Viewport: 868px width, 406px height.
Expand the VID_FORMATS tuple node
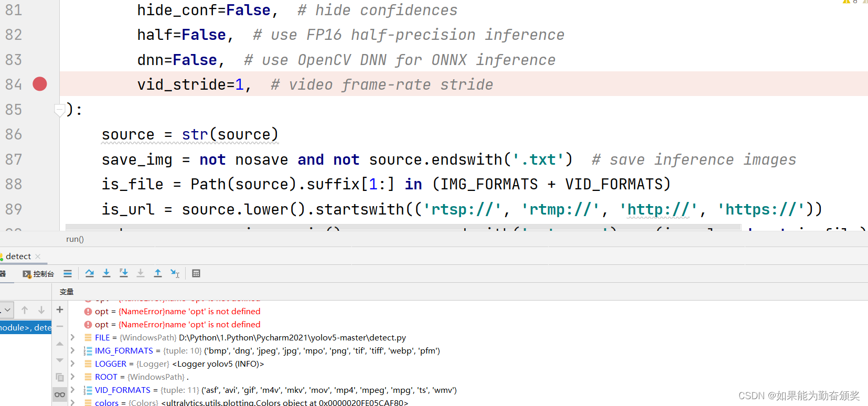(x=72, y=390)
